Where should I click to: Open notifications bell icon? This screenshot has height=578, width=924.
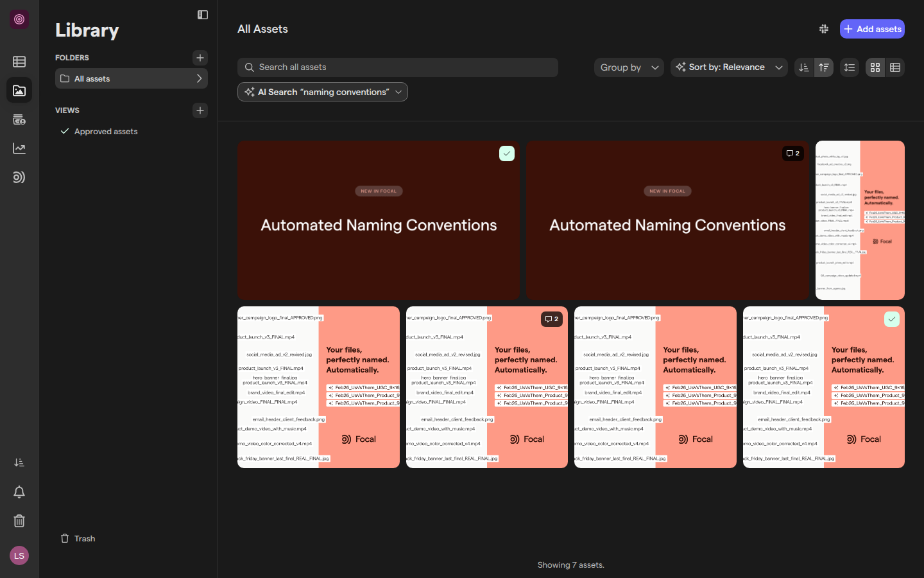(19, 492)
